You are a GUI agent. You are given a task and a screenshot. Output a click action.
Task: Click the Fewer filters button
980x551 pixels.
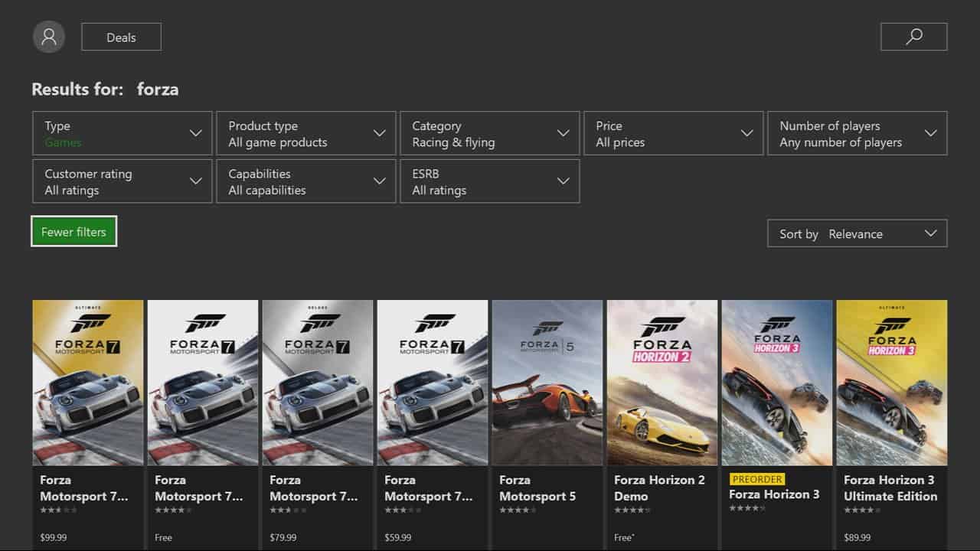[x=73, y=232]
